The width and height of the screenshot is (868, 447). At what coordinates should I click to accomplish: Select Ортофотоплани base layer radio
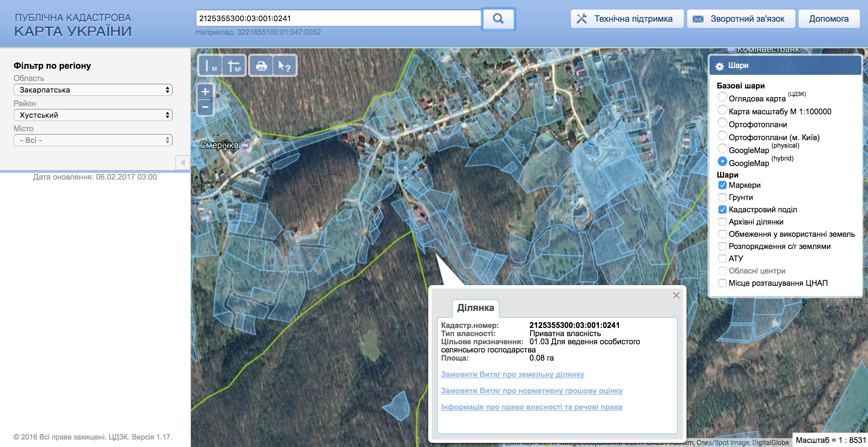pyautogui.click(x=722, y=123)
